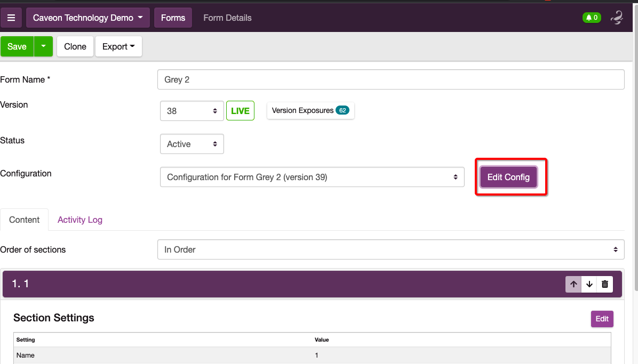The height and width of the screenshot is (364, 638).
Task: Delete section 1 with trash icon
Action: pos(605,284)
